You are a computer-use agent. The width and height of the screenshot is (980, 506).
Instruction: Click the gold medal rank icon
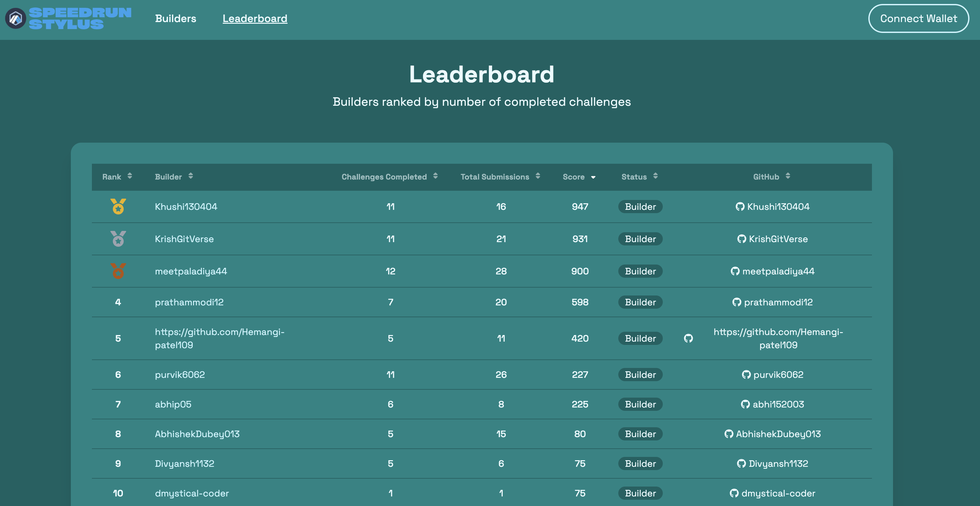[118, 207]
